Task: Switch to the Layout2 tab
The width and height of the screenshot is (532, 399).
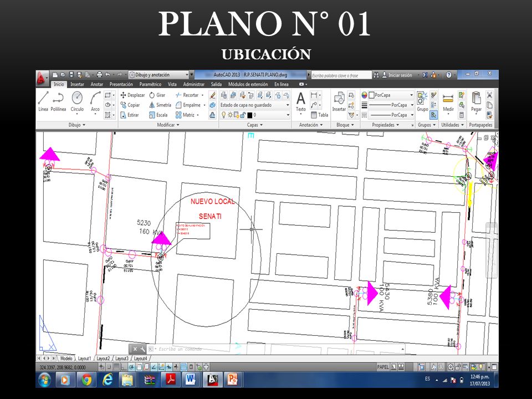Action: pos(103,359)
